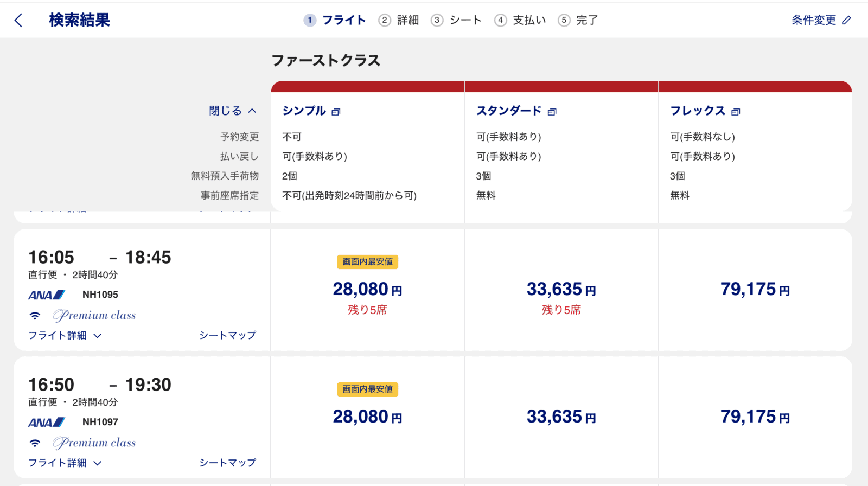Screen dimensions: 868x486
Task: Click Wi-Fi icon on flight NH1095
Action: click(x=35, y=316)
